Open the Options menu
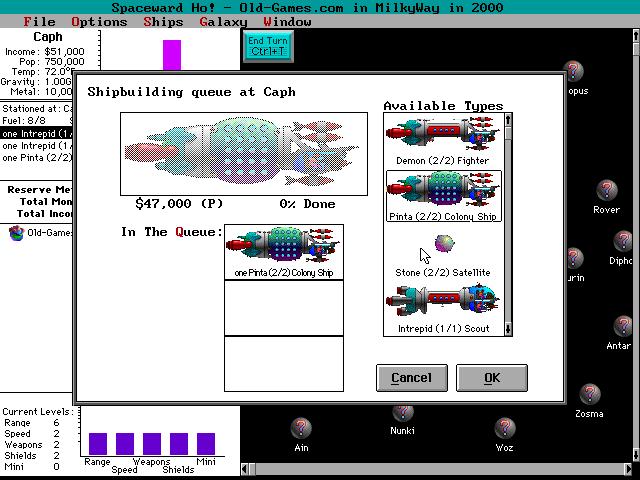 click(99, 22)
